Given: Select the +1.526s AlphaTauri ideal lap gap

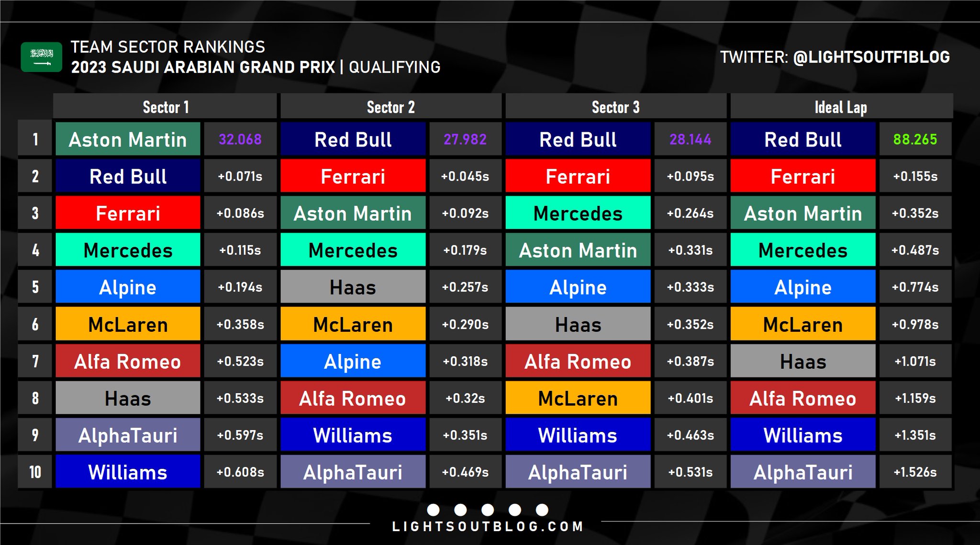Looking at the screenshot, I should click(x=915, y=472).
